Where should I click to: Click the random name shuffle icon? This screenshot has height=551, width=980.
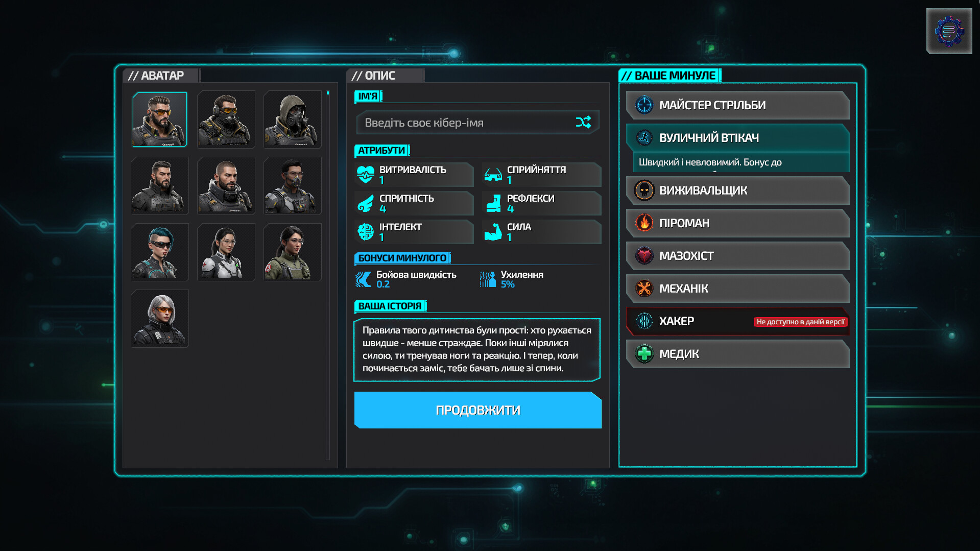click(583, 122)
